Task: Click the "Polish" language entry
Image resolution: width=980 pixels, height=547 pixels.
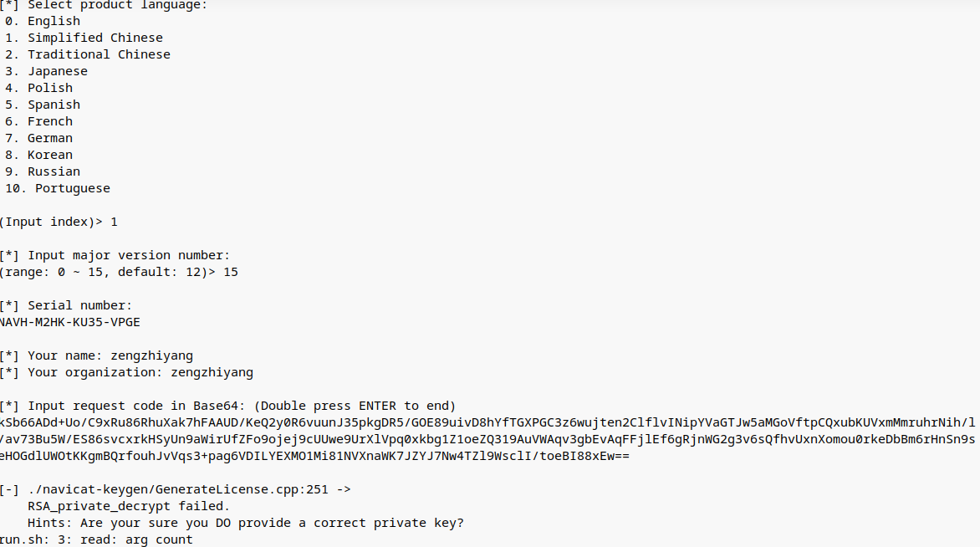Action: pyautogui.click(x=50, y=88)
